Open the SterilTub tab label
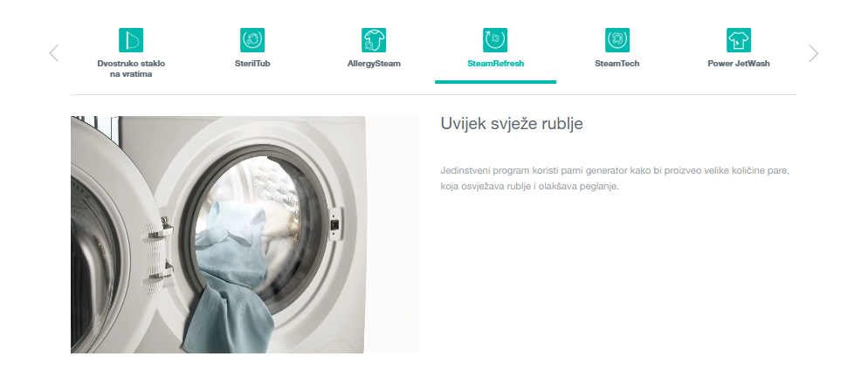 tap(252, 64)
